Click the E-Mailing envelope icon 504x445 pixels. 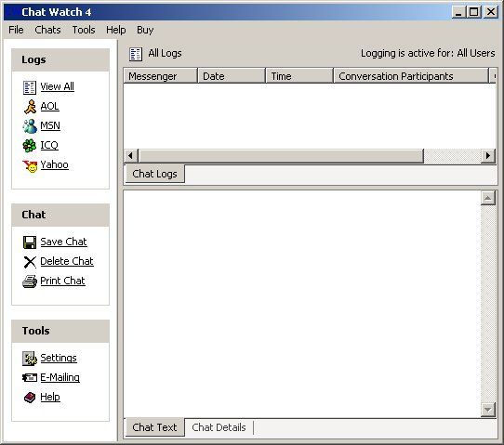click(x=30, y=377)
